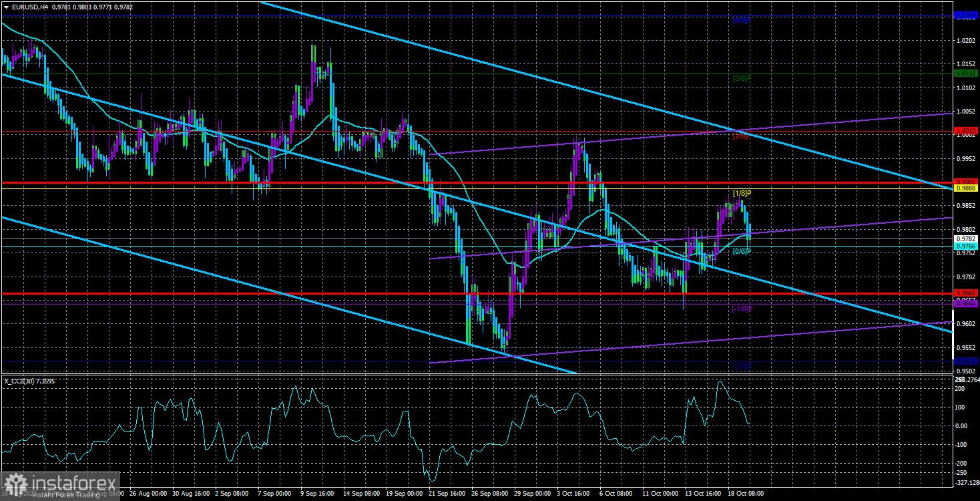This screenshot has width=980, height=501.
Task: Select the 1.0132 green price tag
Action: (966, 73)
